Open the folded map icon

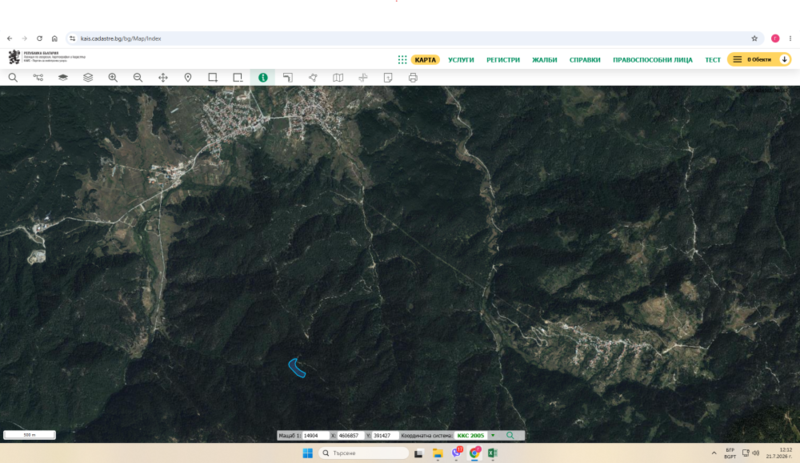point(338,78)
